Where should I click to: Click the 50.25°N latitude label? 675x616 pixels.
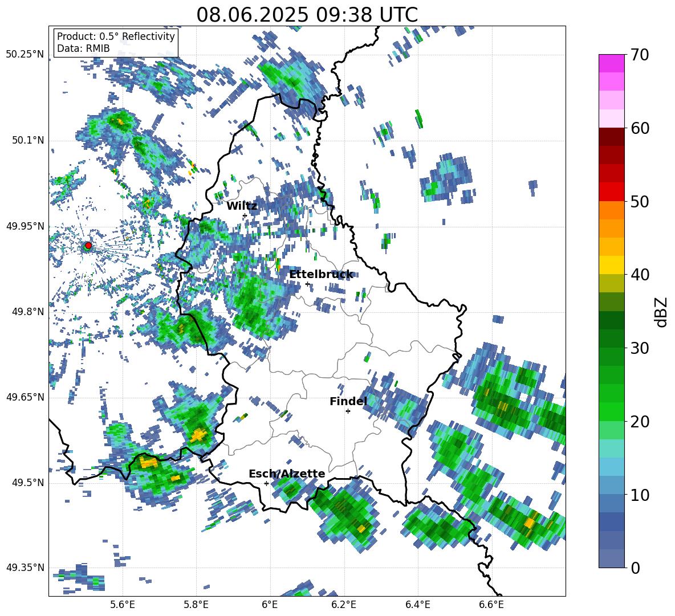(x=25, y=55)
